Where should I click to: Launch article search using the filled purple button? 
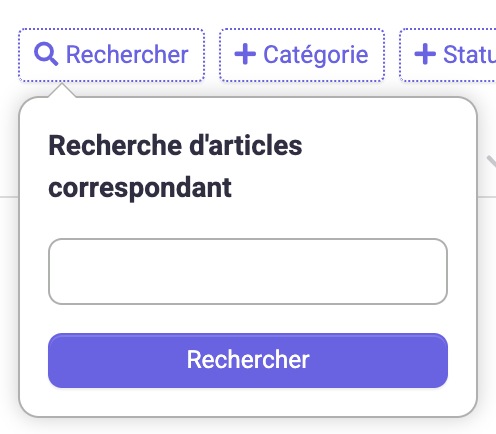click(248, 360)
